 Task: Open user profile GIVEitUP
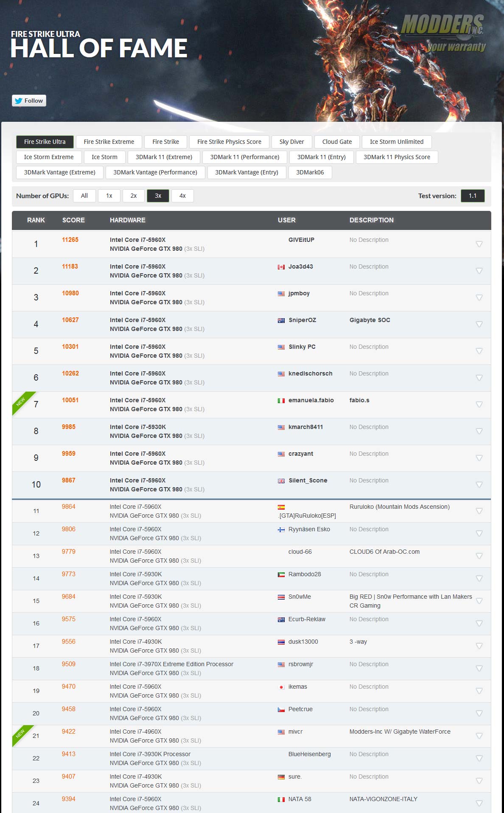point(301,240)
